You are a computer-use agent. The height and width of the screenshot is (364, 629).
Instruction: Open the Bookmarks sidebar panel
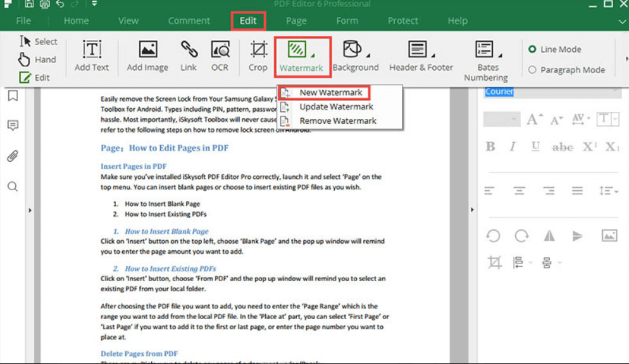point(13,95)
